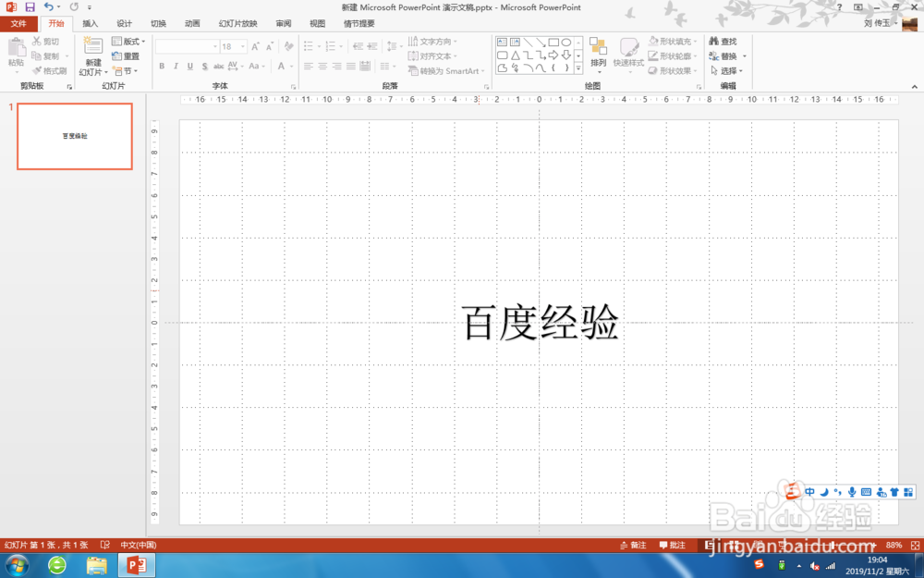Image resolution: width=924 pixels, height=578 pixels.
Task: Click the font color A icon
Action: [x=282, y=66]
